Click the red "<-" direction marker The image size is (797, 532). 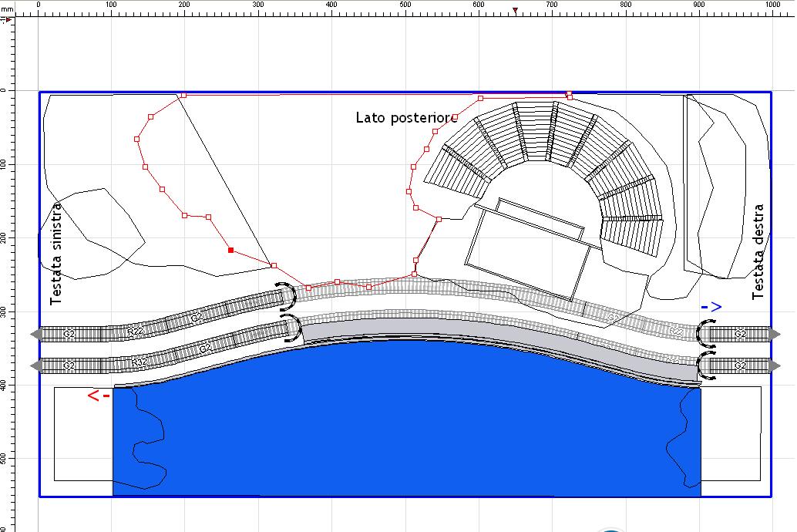[98, 396]
